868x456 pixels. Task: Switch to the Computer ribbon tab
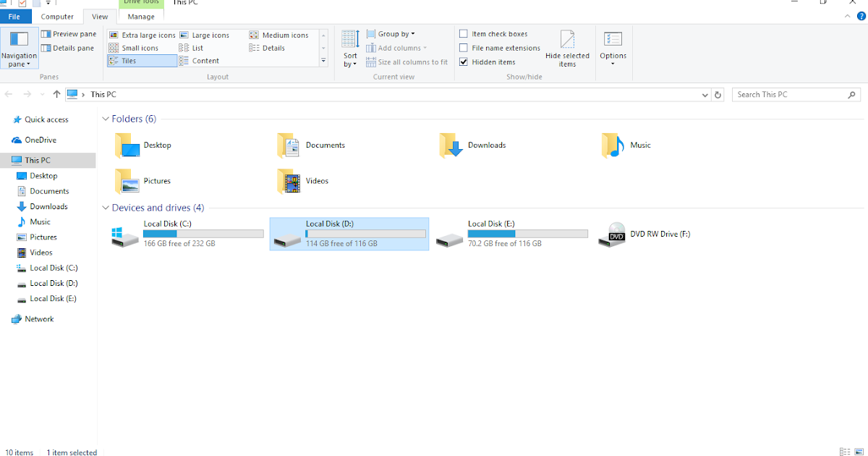pos(58,16)
